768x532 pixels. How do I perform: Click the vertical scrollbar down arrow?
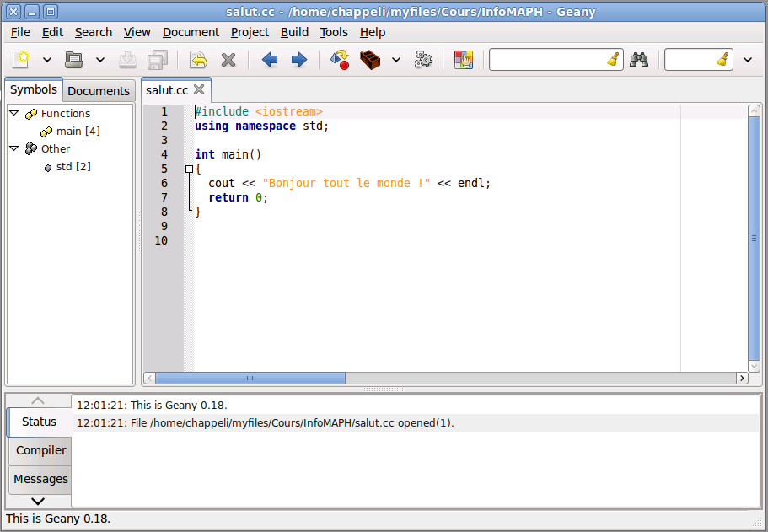click(x=755, y=366)
